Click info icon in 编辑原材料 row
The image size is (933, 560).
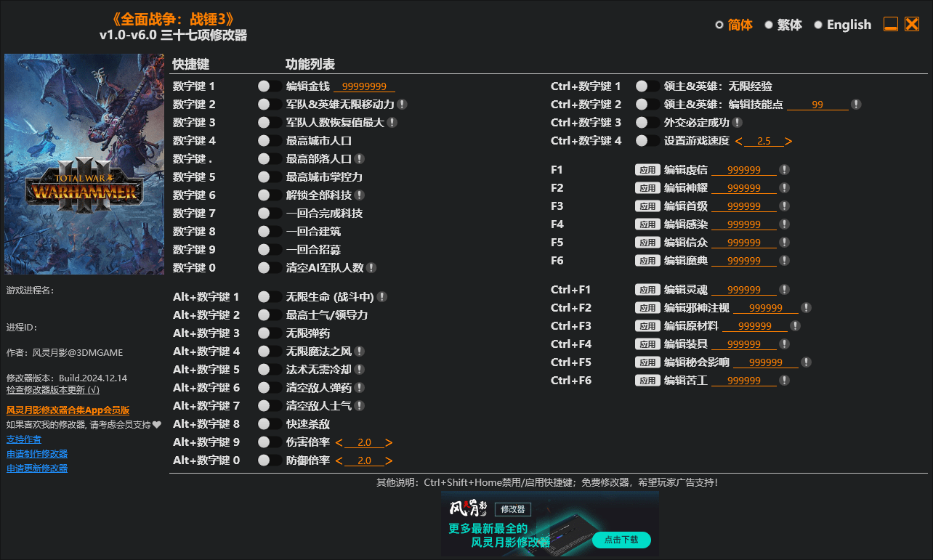(795, 326)
